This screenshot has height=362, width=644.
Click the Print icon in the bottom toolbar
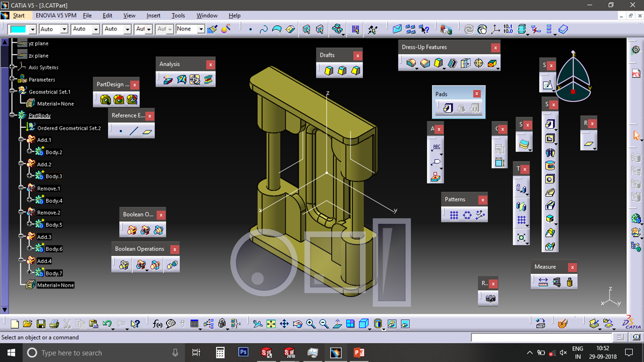click(54, 324)
